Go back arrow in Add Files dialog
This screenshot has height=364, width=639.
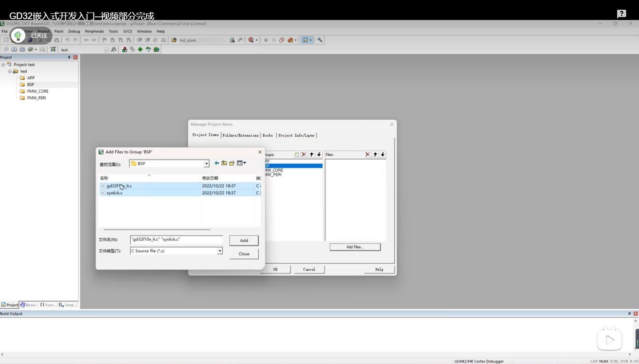217,163
